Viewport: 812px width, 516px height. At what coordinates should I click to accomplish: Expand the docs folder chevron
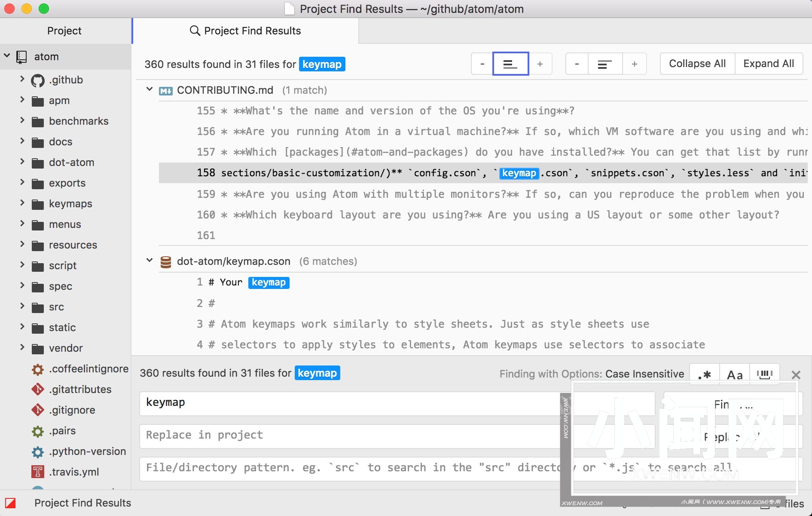(22, 141)
